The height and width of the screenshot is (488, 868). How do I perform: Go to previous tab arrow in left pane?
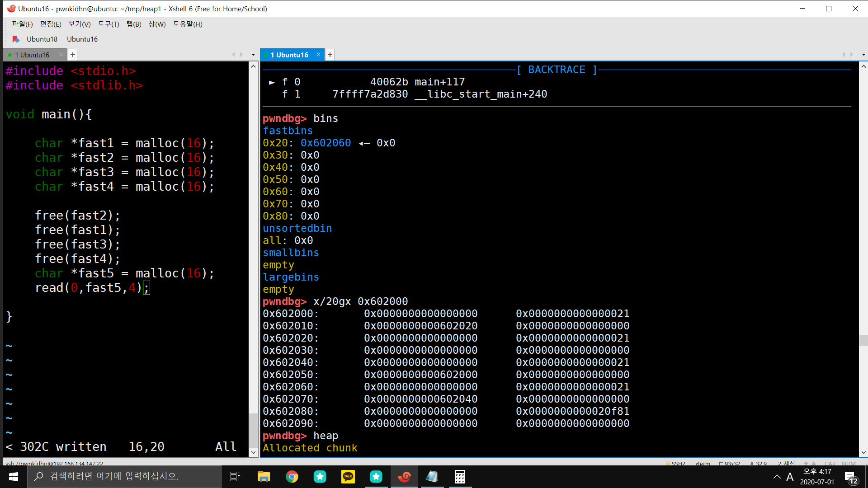tap(234, 55)
